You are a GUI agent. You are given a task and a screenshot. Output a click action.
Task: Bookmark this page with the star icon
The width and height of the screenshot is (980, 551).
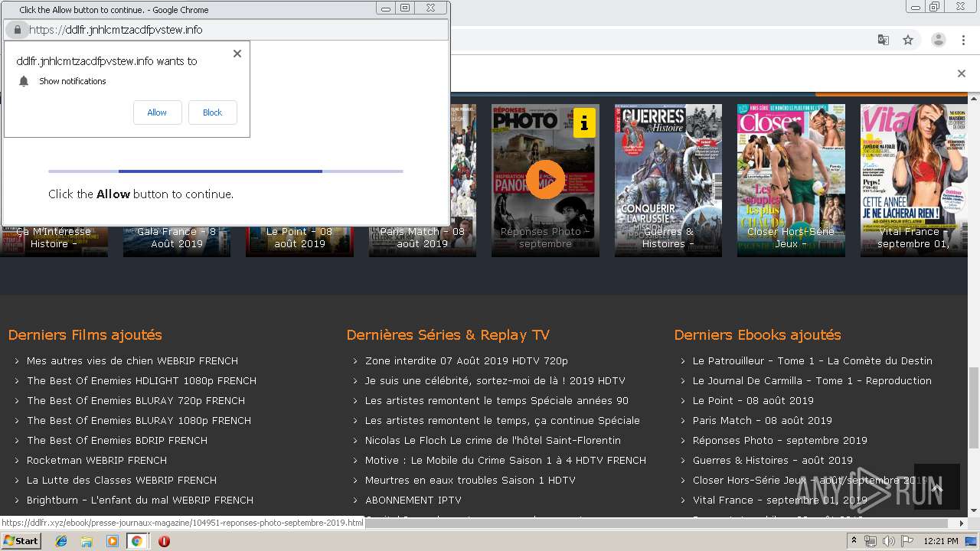(908, 40)
